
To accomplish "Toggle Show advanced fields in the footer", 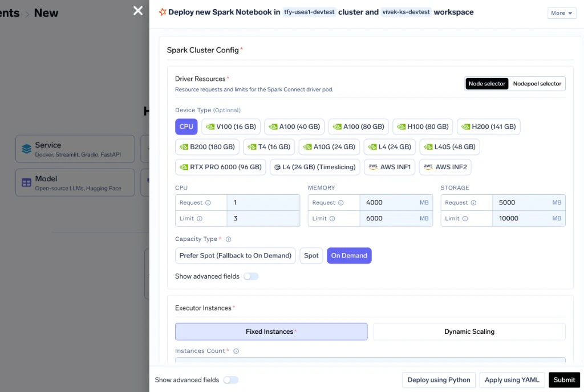I will (231, 379).
